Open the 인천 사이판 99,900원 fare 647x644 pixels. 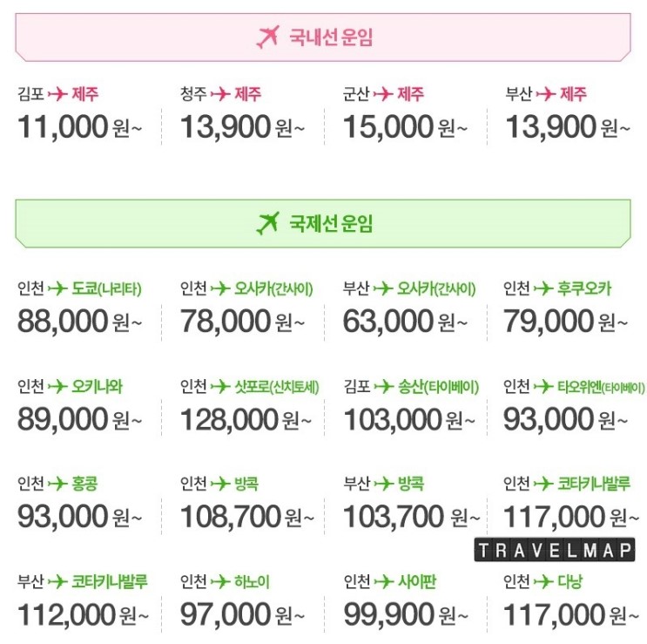tap(406, 602)
